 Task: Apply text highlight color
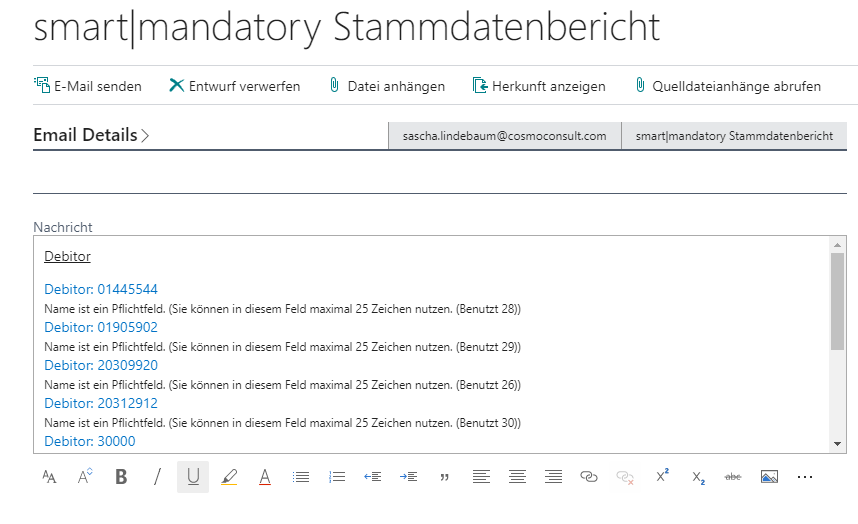click(229, 477)
